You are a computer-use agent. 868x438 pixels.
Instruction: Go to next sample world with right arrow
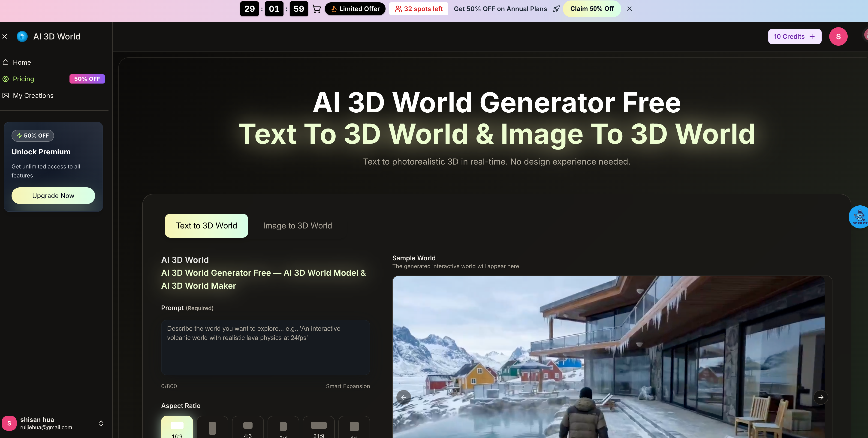point(821,397)
